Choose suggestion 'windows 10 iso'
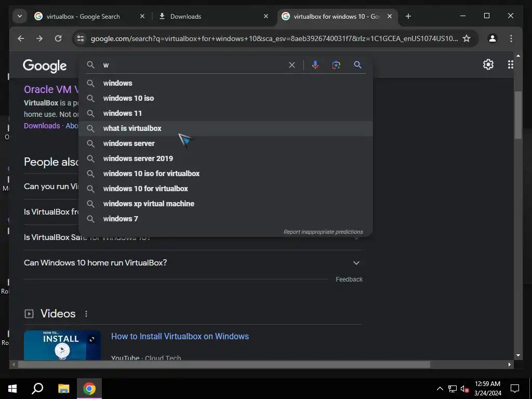This screenshot has height=399, width=532. [x=225, y=98]
